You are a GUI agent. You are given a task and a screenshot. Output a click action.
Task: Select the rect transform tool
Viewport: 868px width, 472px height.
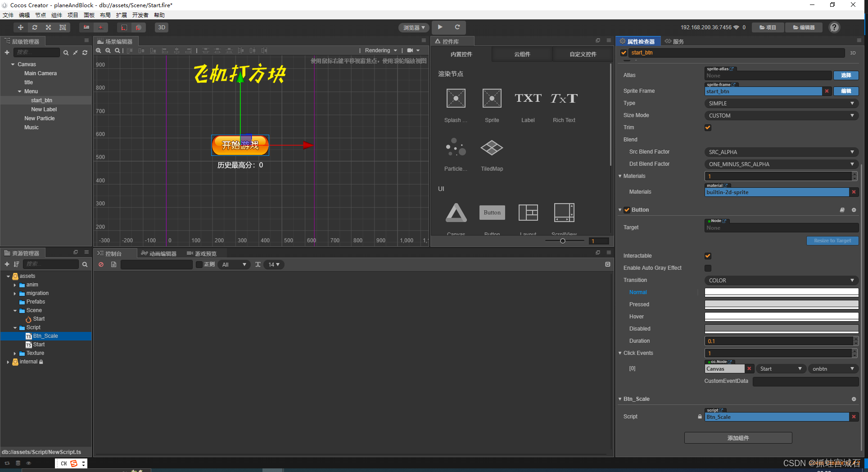pyautogui.click(x=63, y=27)
